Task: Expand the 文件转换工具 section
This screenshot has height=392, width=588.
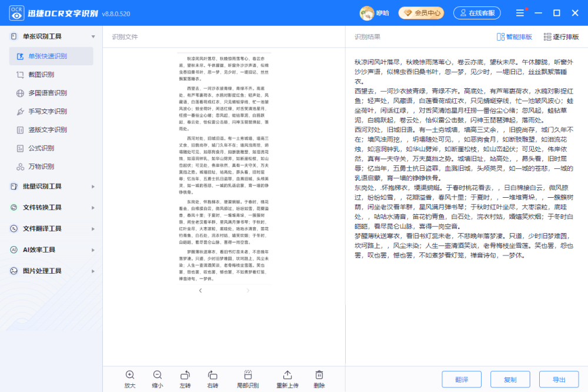Action: pos(93,208)
